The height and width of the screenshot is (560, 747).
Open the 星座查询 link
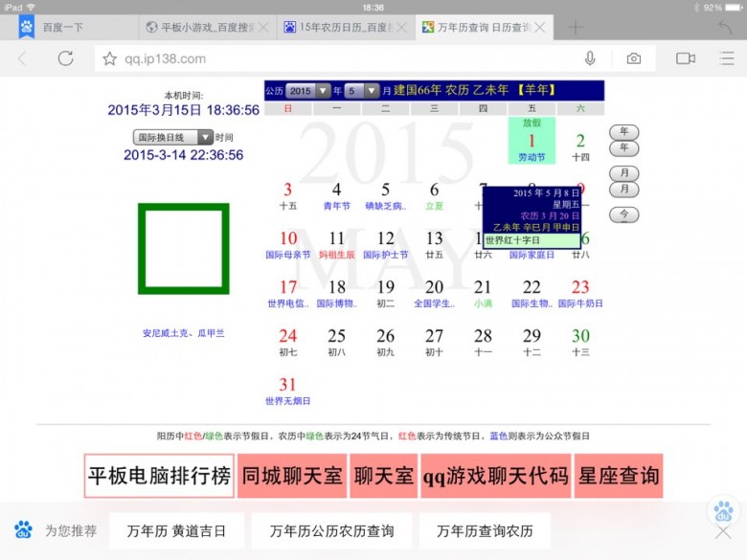pyautogui.click(x=618, y=476)
